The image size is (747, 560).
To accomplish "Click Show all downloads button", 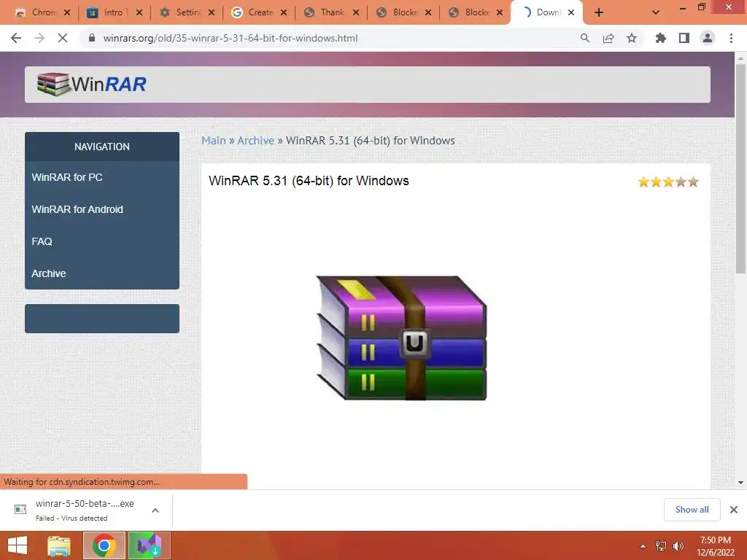I will click(x=692, y=510).
